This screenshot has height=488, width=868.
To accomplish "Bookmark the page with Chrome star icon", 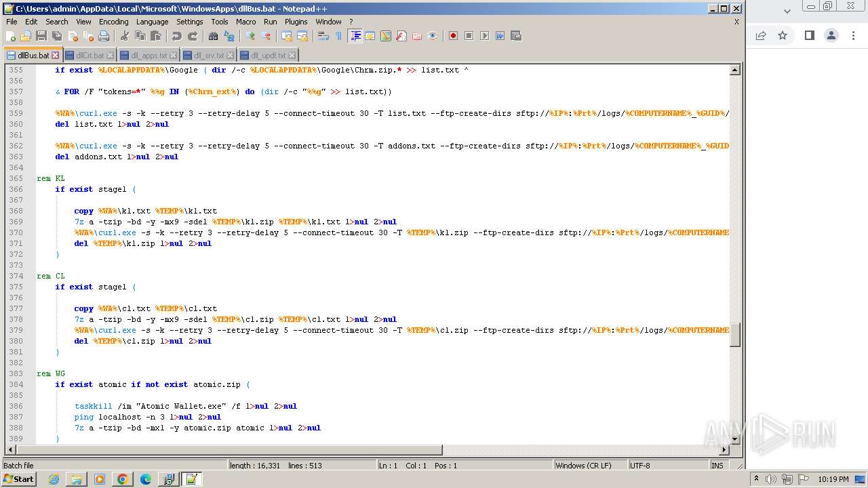I will [x=783, y=35].
